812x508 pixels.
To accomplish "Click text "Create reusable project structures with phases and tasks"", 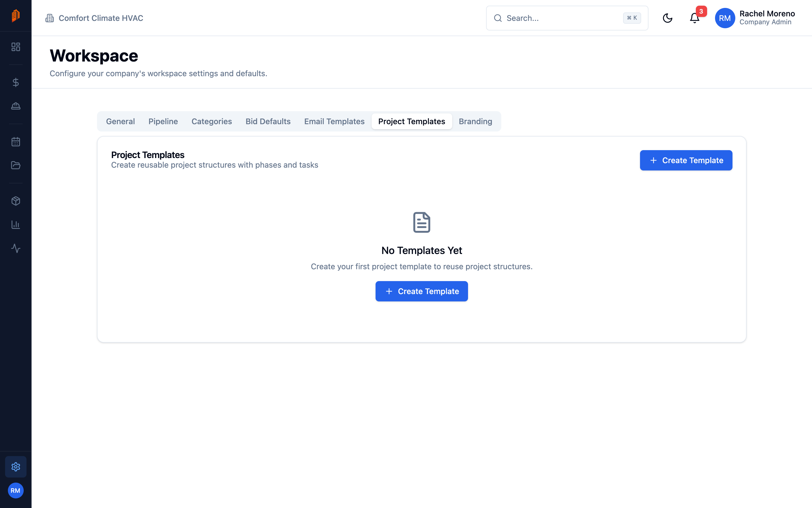I will (215, 165).
